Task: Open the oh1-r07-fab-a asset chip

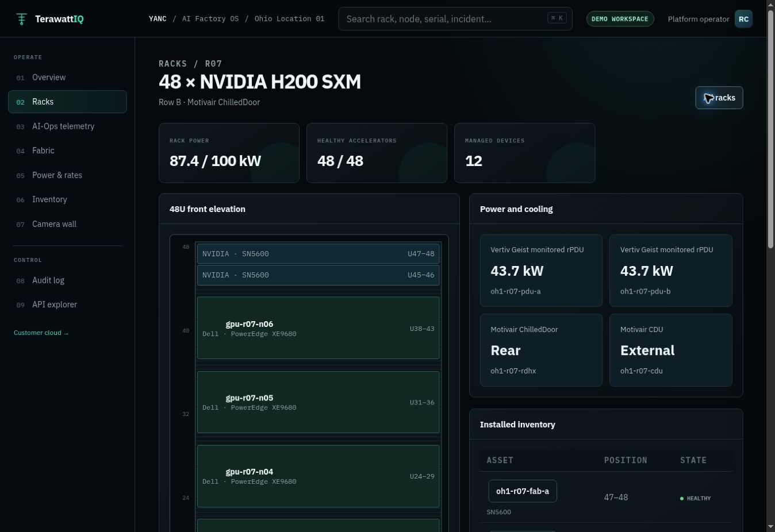Action: (x=523, y=491)
